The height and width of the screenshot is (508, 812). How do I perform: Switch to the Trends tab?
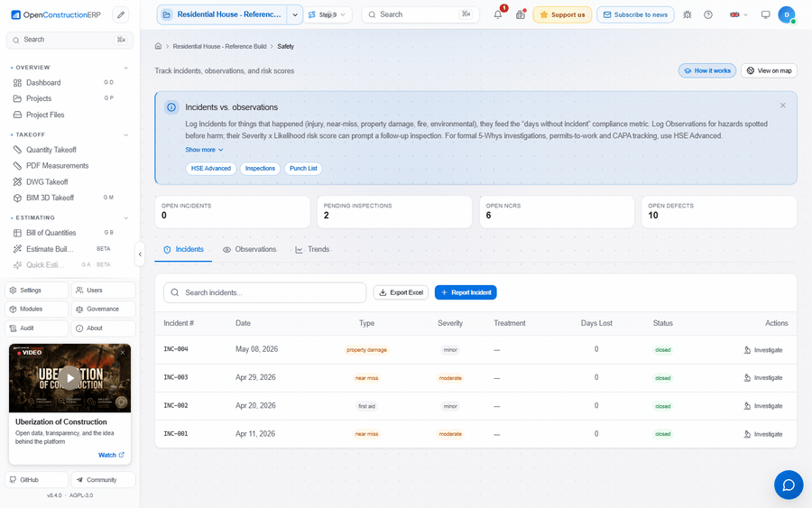pos(312,250)
